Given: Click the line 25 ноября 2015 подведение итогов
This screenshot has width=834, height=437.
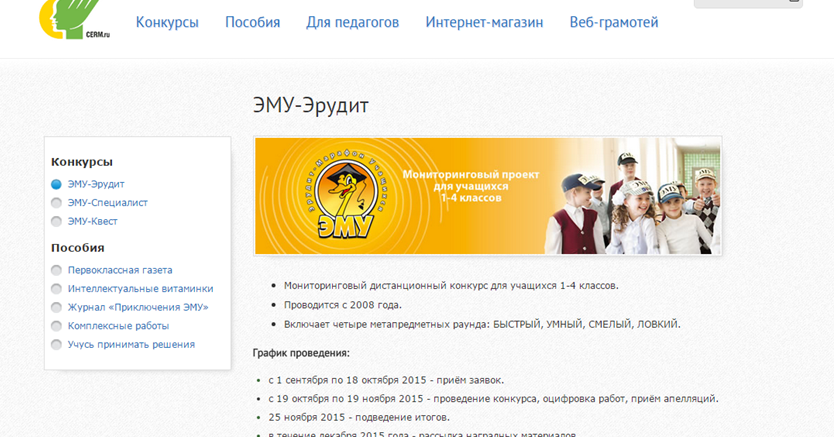Looking at the screenshot, I should pyautogui.click(x=359, y=418).
